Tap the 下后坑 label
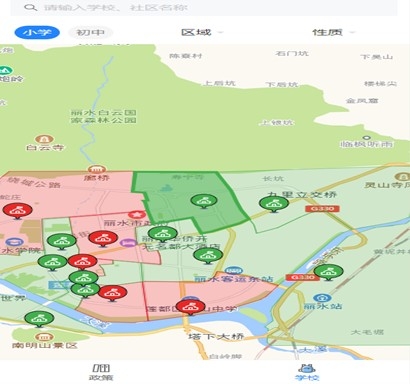This screenshot has height=384, width=410. (x=282, y=84)
